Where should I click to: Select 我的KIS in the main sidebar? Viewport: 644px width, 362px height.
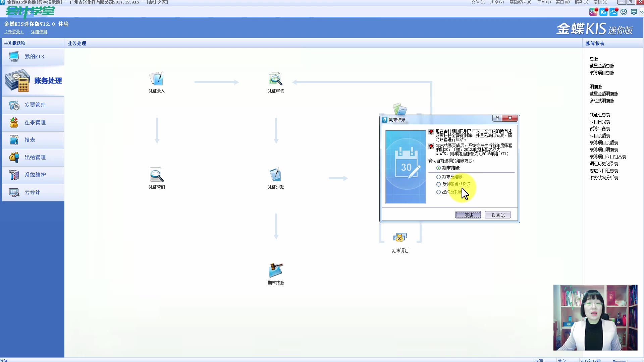33,56
